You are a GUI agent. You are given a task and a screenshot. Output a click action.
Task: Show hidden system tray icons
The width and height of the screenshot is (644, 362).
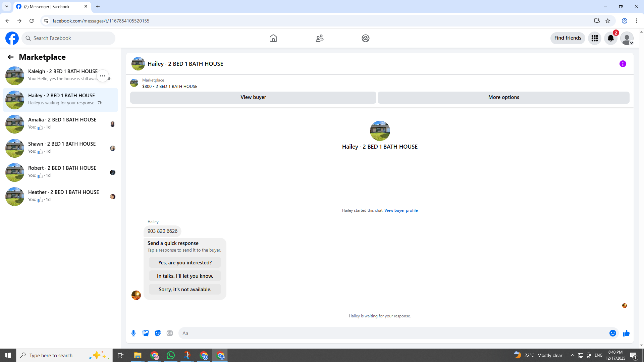point(573,355)
